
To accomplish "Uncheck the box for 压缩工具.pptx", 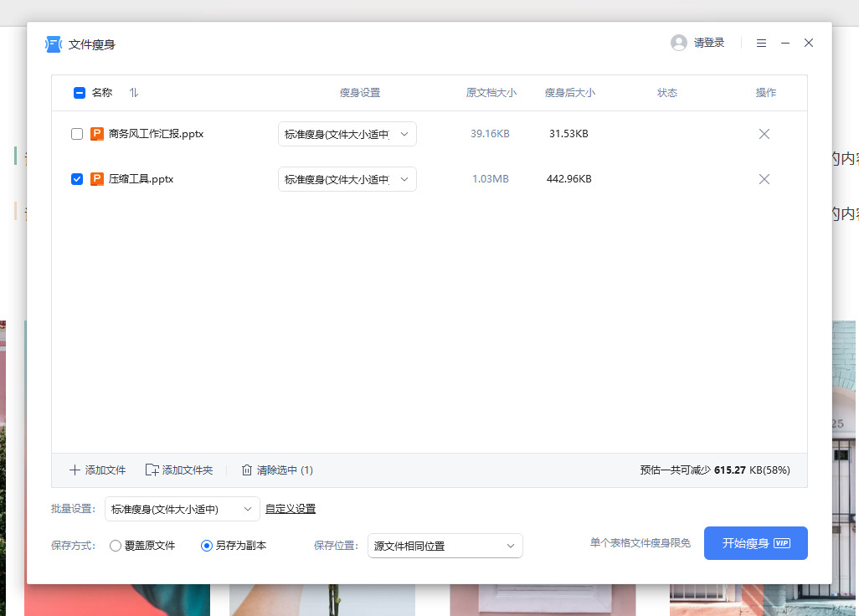I will point(77,179).
